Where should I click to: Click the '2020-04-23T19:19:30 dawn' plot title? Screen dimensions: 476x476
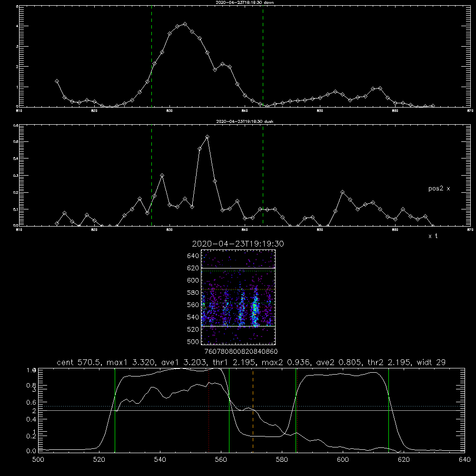tap(245, 2)
